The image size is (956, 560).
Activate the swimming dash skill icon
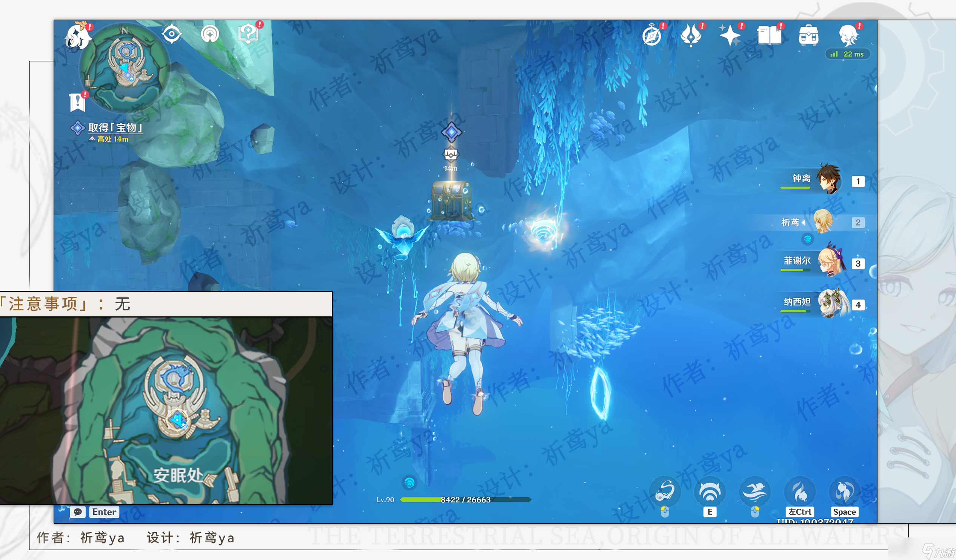pyautogui.click(x=755, y=491)
